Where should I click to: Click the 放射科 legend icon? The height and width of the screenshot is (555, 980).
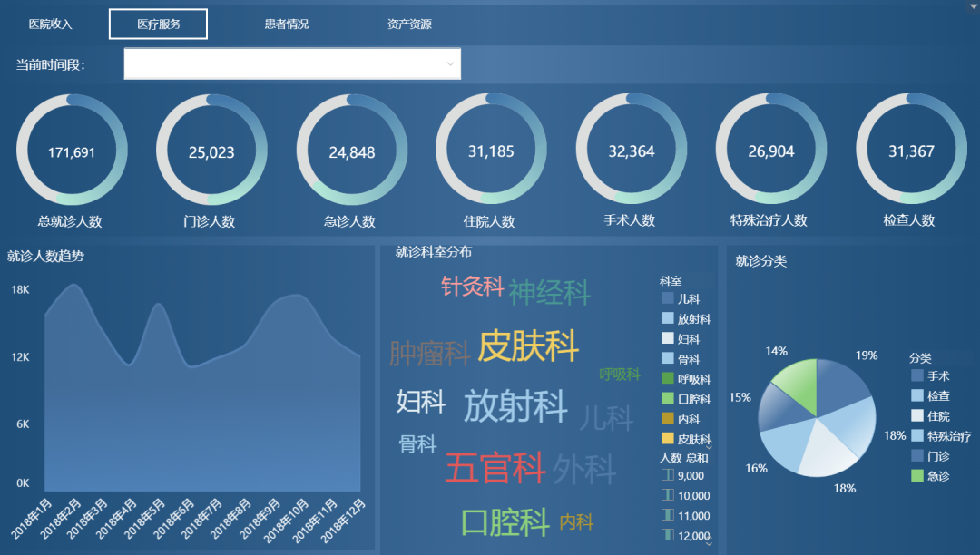pos(667,318)
